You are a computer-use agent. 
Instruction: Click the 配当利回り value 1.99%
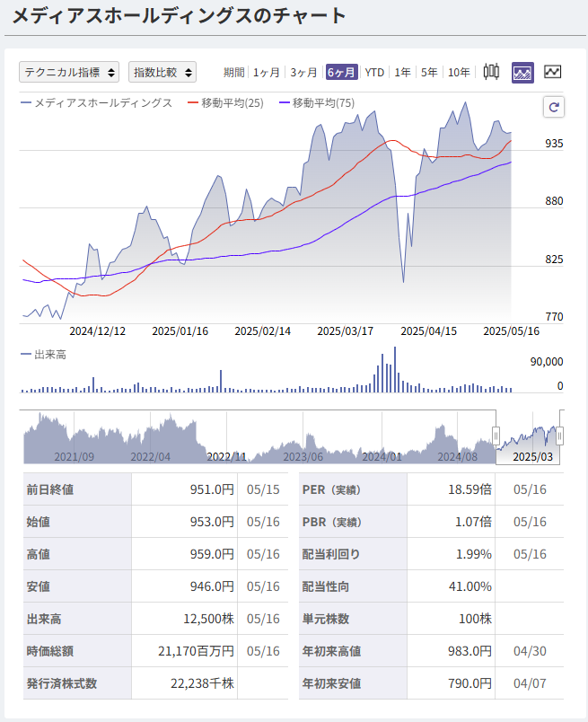click(474, 554)
